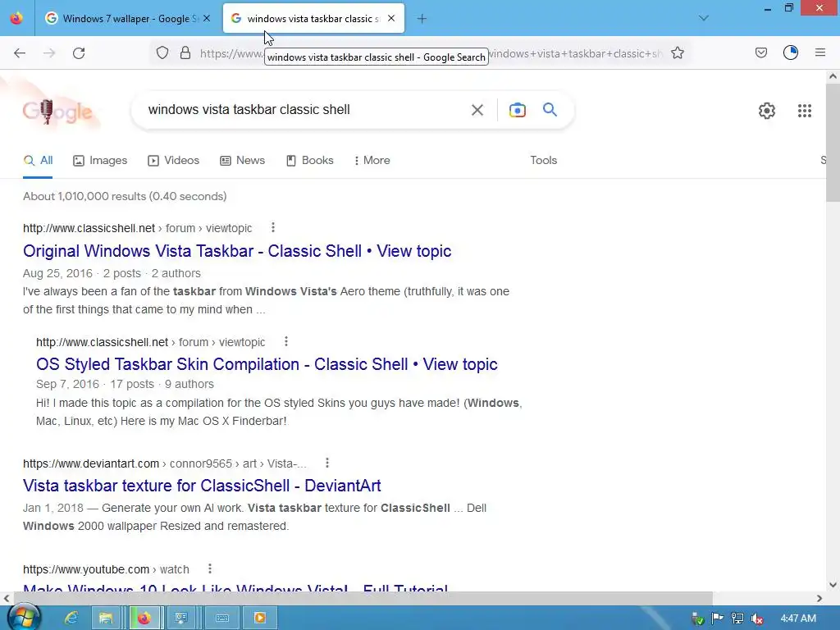Image resolution: width=840 pixels, height=630 pixels.
Task: Open File Explorer from the taskbar
Action: (106, 619)
